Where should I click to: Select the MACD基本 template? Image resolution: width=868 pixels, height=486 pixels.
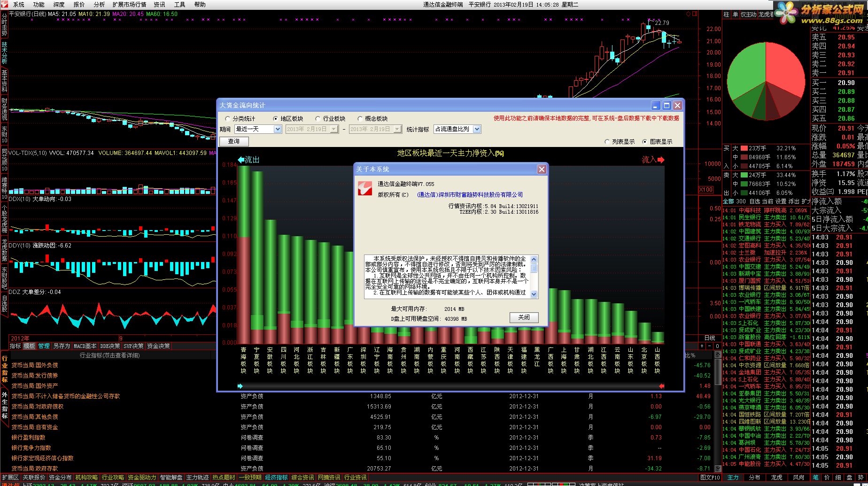85,346
